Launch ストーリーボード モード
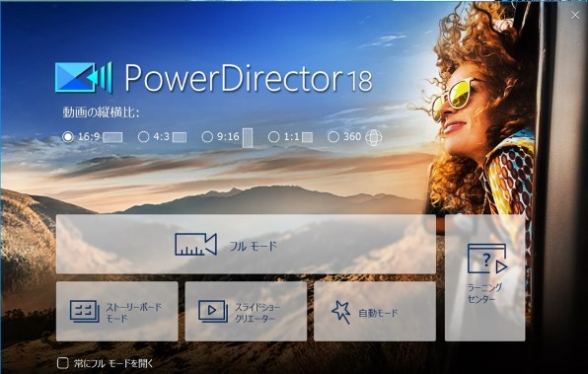Image resolution: width=588 pixels, height=374 pixels. pos(117,312)
